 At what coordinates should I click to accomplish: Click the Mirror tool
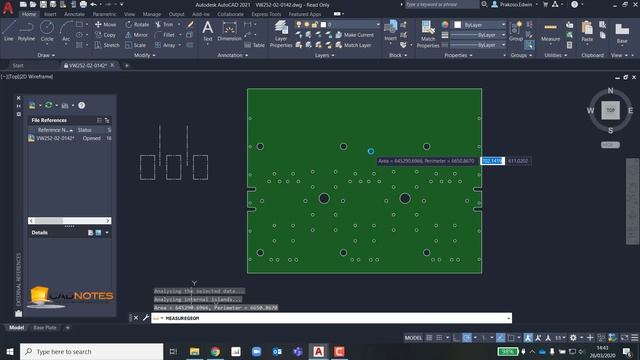[x=137, y=35]
